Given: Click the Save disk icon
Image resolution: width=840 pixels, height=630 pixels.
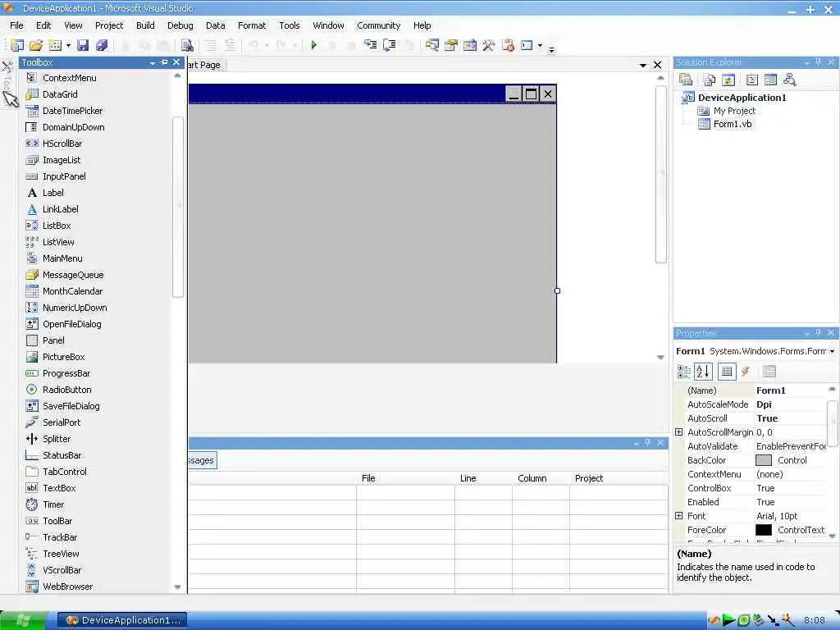Looking at the screenshot, I should (x=83, y=46).
